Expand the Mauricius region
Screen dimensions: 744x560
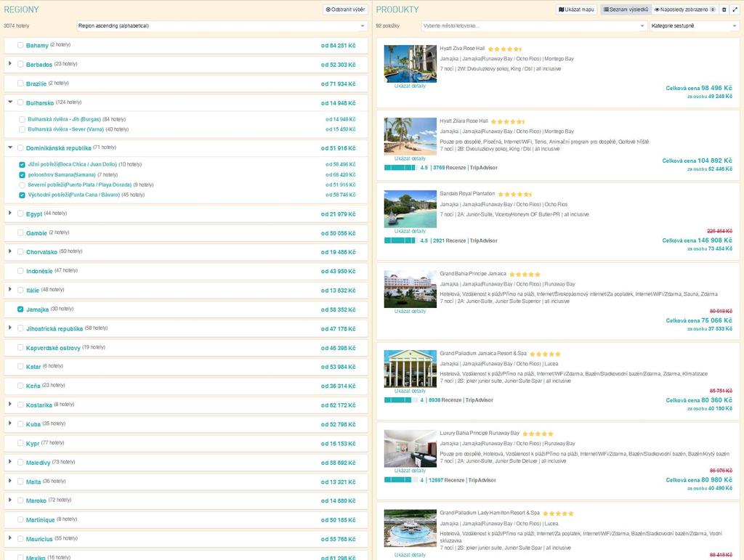(10, 537)
